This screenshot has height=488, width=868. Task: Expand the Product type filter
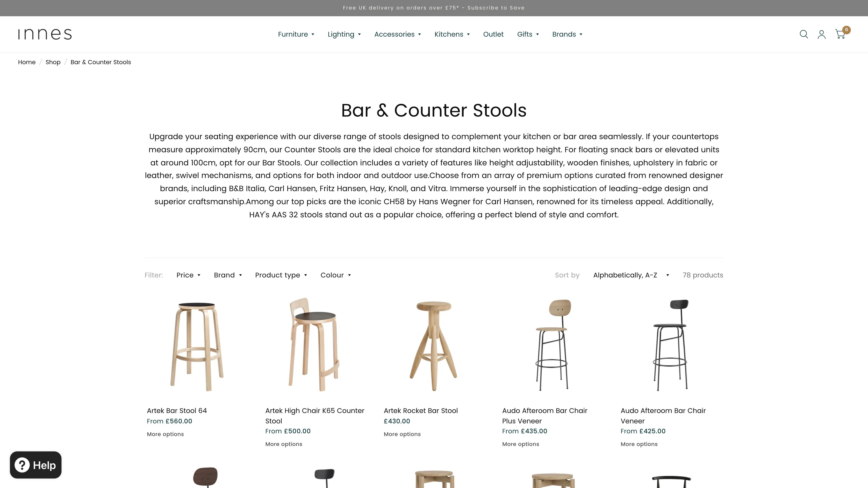point(281,275)
